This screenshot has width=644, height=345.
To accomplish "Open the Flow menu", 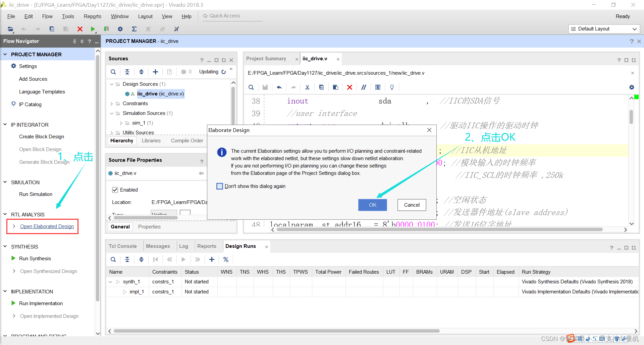I will point(47,16).
